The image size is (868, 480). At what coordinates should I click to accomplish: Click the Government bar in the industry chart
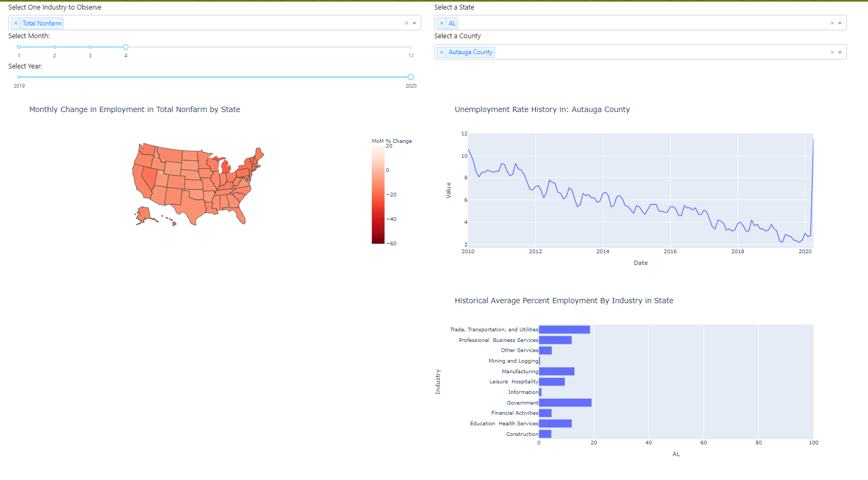[x=565, y=402]
